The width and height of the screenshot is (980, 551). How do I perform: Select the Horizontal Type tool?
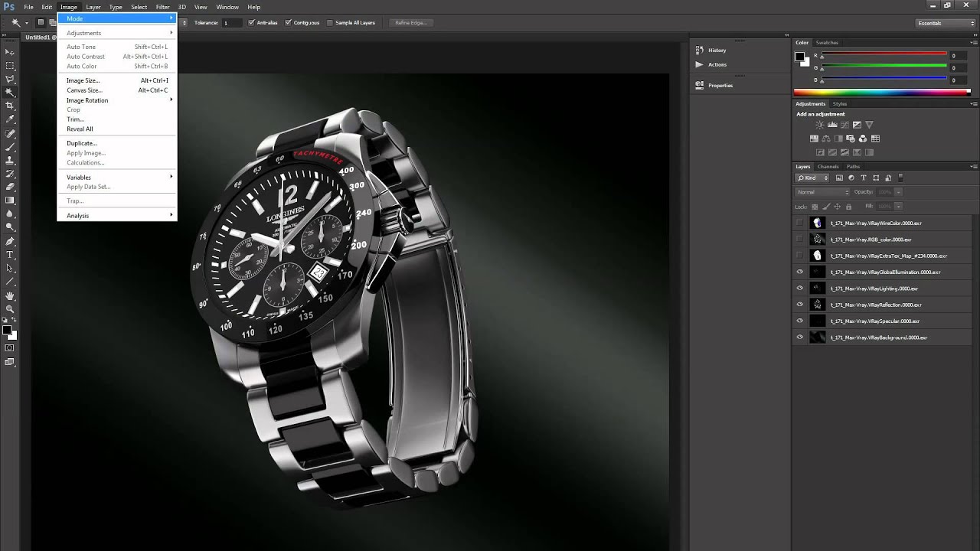[10, 254]
